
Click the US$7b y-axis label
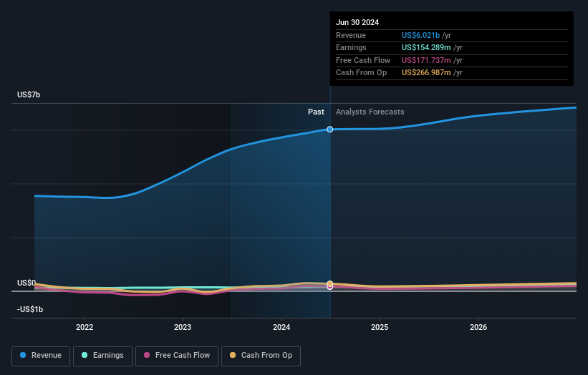point(29,94)
